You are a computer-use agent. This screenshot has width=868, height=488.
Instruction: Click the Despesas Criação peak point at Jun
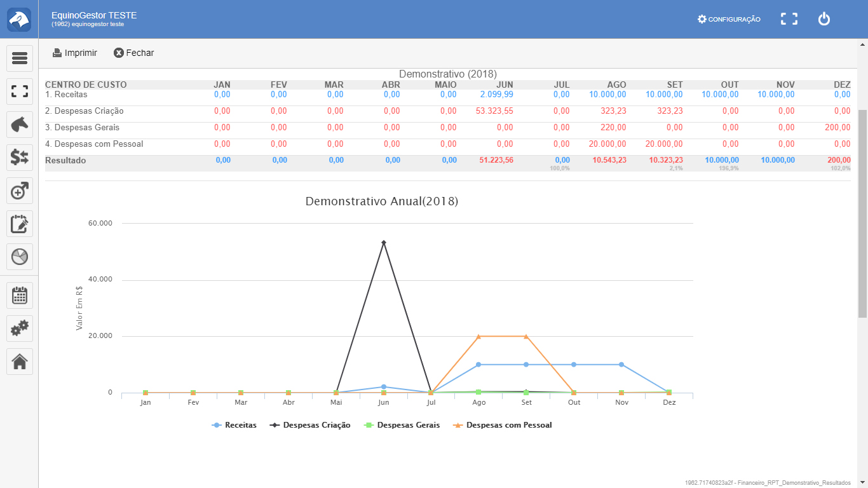[384, 242]
